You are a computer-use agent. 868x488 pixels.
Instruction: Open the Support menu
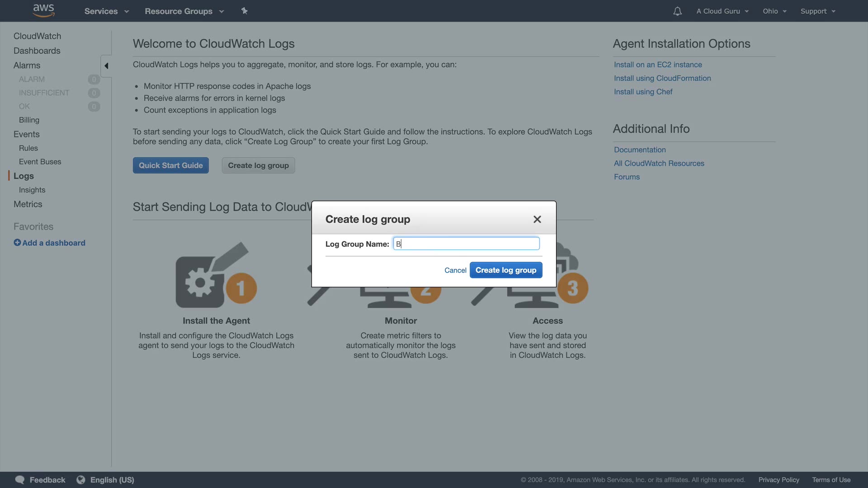coord(817,11)
